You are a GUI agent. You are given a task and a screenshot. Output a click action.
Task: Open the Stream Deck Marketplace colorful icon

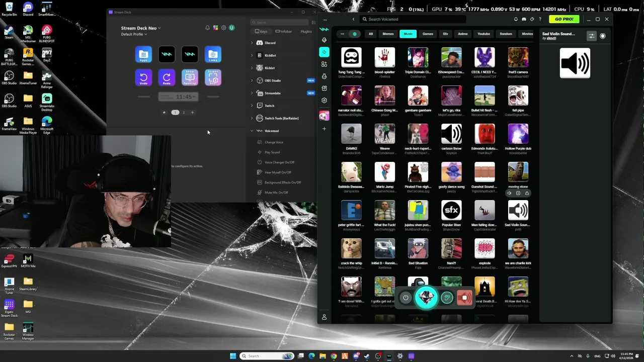pos(215,28)
